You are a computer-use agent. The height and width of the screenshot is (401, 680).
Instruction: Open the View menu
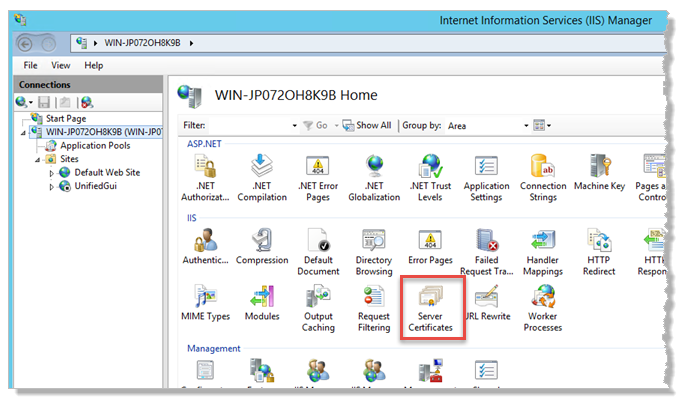tap(60, 65)
